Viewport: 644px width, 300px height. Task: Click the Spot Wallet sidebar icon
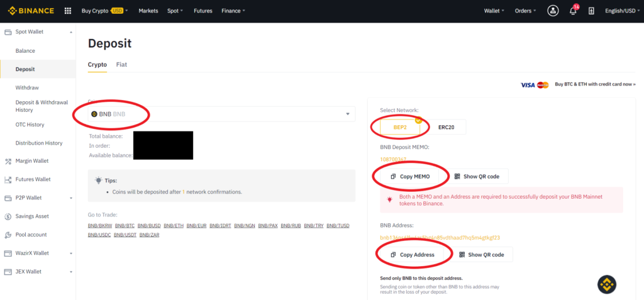click(x=8, y=32)
